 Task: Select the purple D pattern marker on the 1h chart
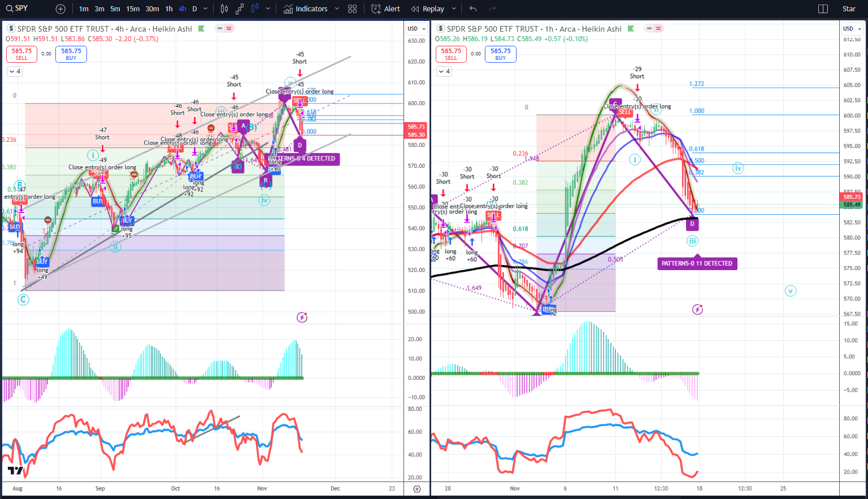point(692,224)
